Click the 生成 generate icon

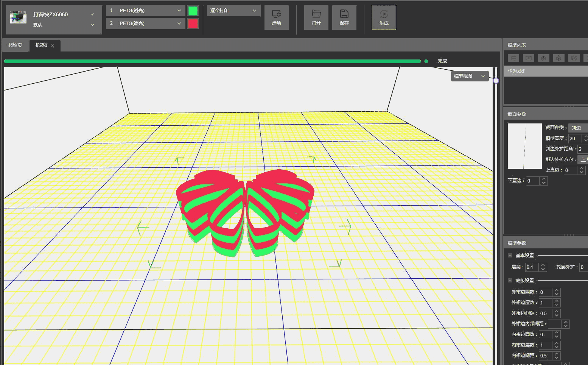(384, 17)
